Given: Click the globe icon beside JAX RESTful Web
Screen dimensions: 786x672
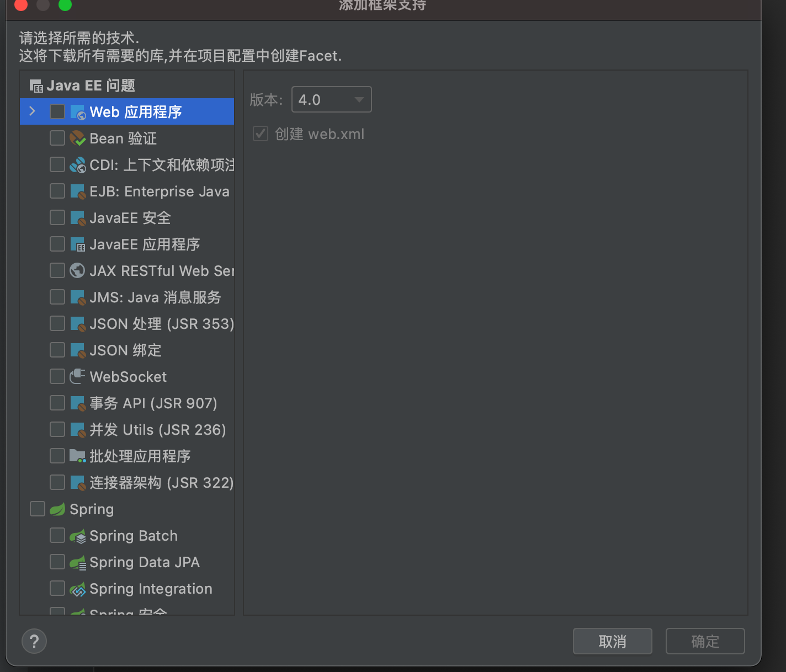Looking at the screenshot, I should click(77, 270).
